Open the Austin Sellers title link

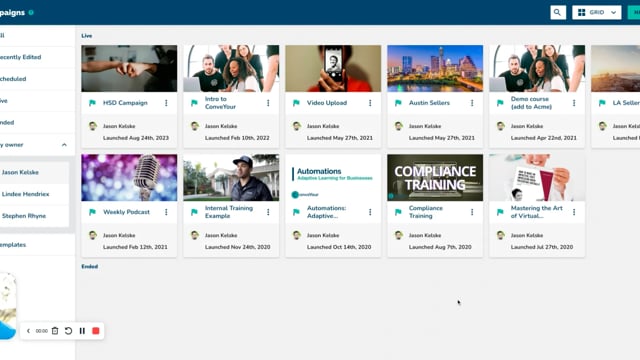[429, 103]
